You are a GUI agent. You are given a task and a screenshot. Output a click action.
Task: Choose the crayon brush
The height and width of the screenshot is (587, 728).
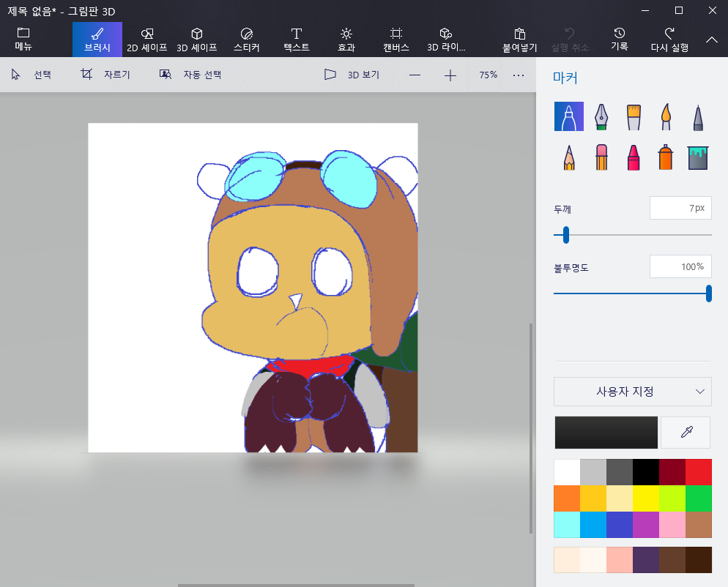click(634, 157)
